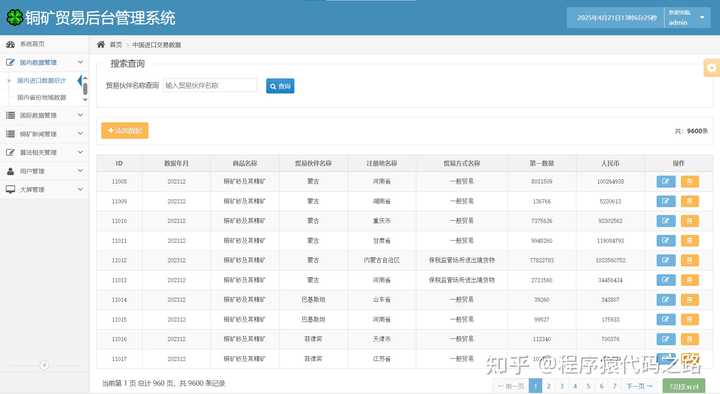
Task: Click the date and time display in the header
Action: pyautogui.click(x=617, y=18)
